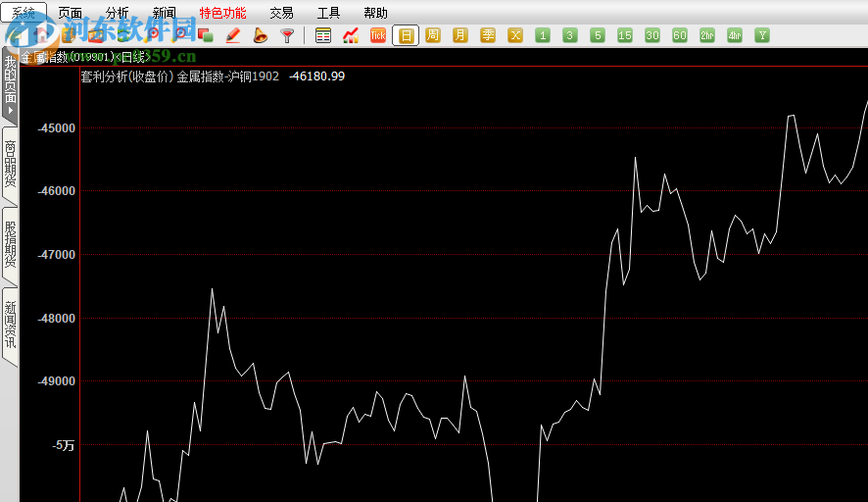This screenshot has height=502, width=868.
Task: Select the monthly (月) period button
Action: (460, 35)
